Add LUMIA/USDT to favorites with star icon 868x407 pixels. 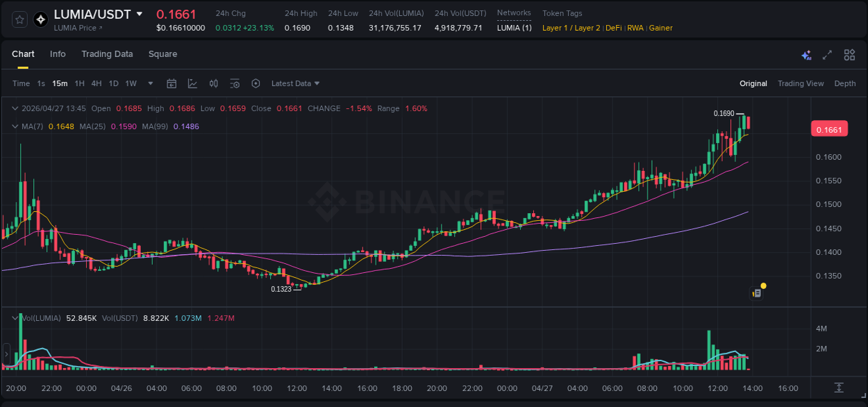(20, 19)
